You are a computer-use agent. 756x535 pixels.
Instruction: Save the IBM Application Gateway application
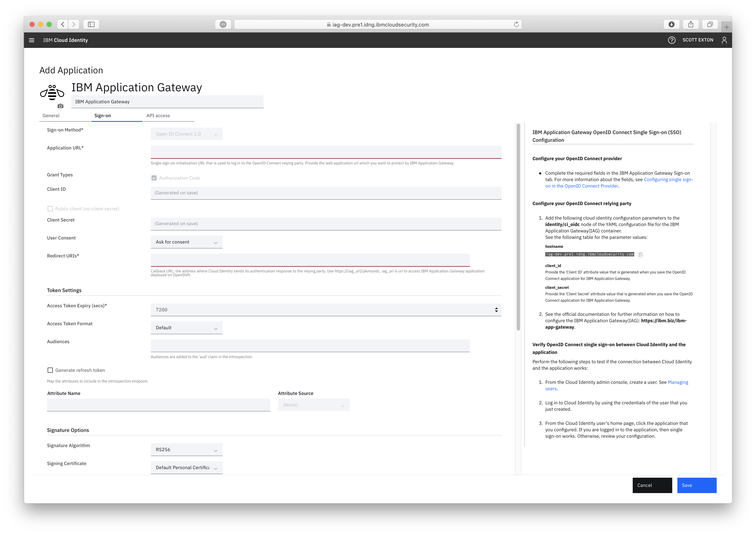(x=696, y=485)
